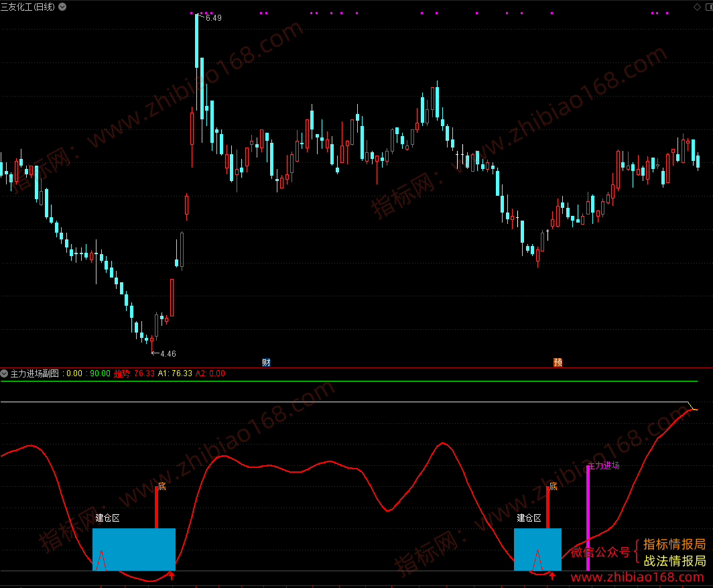Click the rounded panel-layout icon beside the diamond

710,7
